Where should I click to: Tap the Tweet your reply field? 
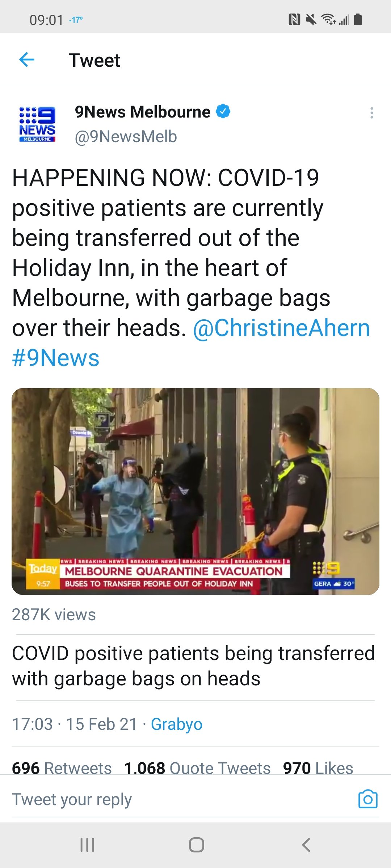pyautogui.click(x=181, y=799)
